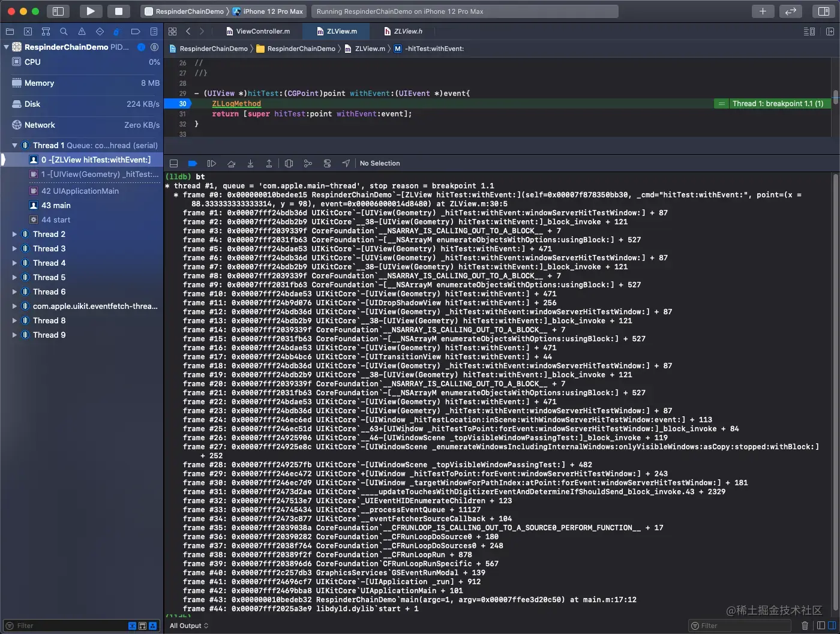Open the Issue navigator warning icon
Viewport: 840px width, 634px height.
pyautogui.click(x=82, y=31)
